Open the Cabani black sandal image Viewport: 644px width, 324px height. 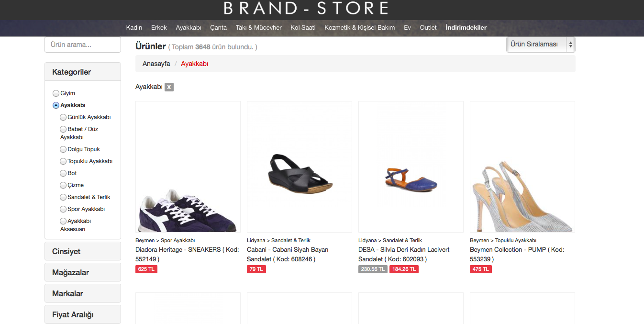point(299,167)
